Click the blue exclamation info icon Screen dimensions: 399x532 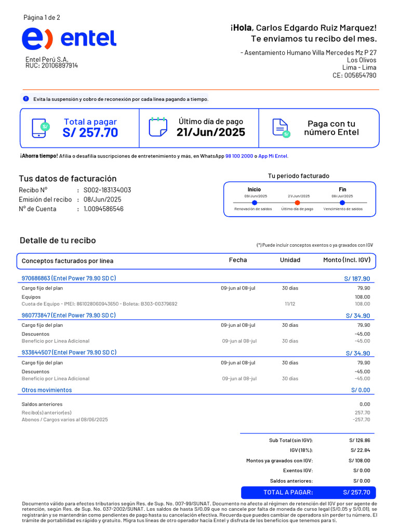26,99
